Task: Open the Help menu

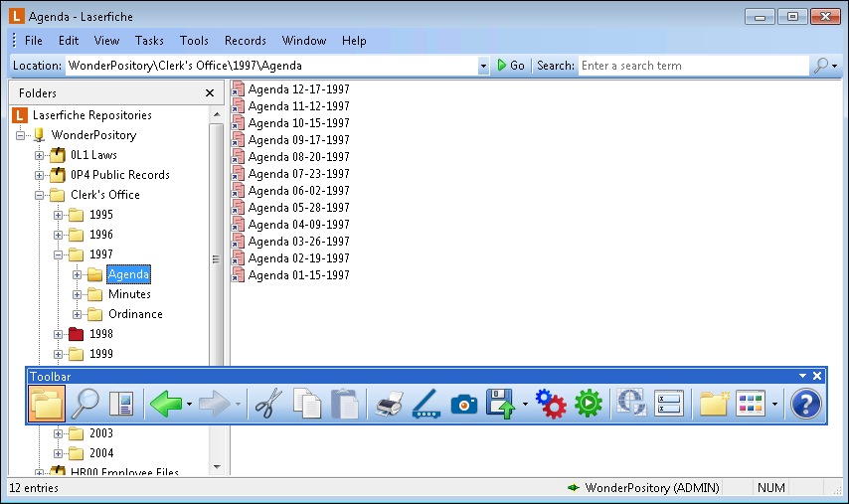Action: coord(354,41)
